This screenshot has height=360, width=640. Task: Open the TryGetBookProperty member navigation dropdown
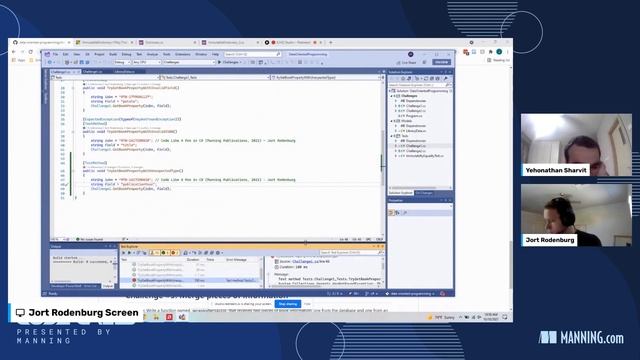click(326, 77)
